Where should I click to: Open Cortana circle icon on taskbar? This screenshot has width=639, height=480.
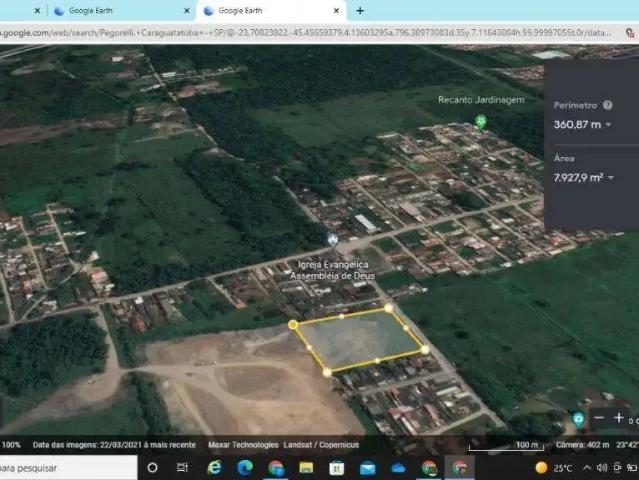point(152,468)
